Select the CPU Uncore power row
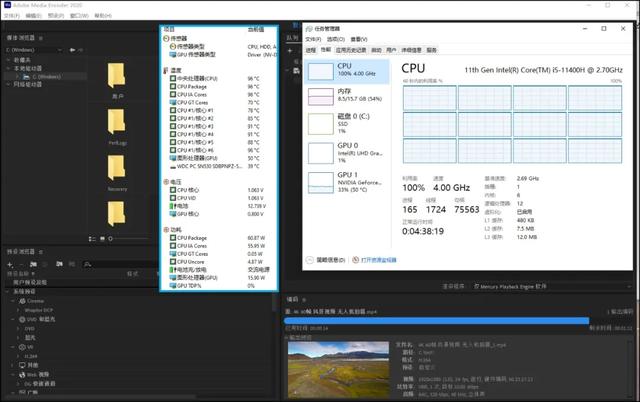640x402 pixels. tap(218, 262)
